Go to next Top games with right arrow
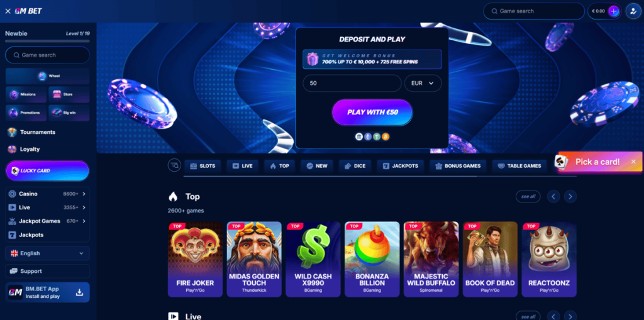The image size is (644, 320). (x=570, y=197)
